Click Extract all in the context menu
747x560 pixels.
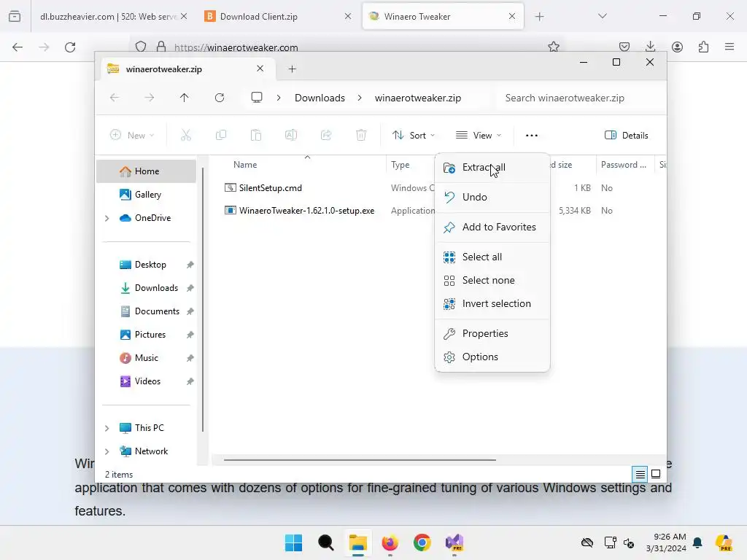(x=492, y=168)
